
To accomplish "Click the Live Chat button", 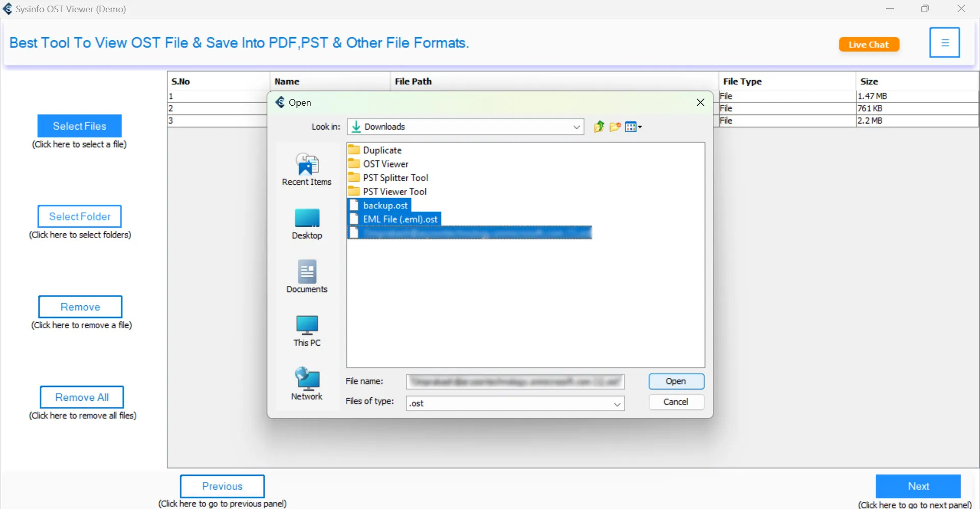I will tap(869, 44).
